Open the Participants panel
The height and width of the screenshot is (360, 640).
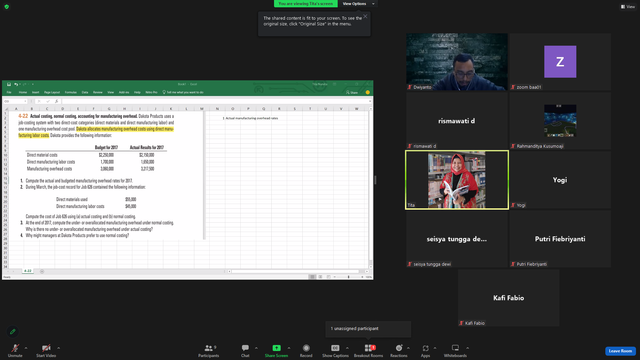pos(209,348)
